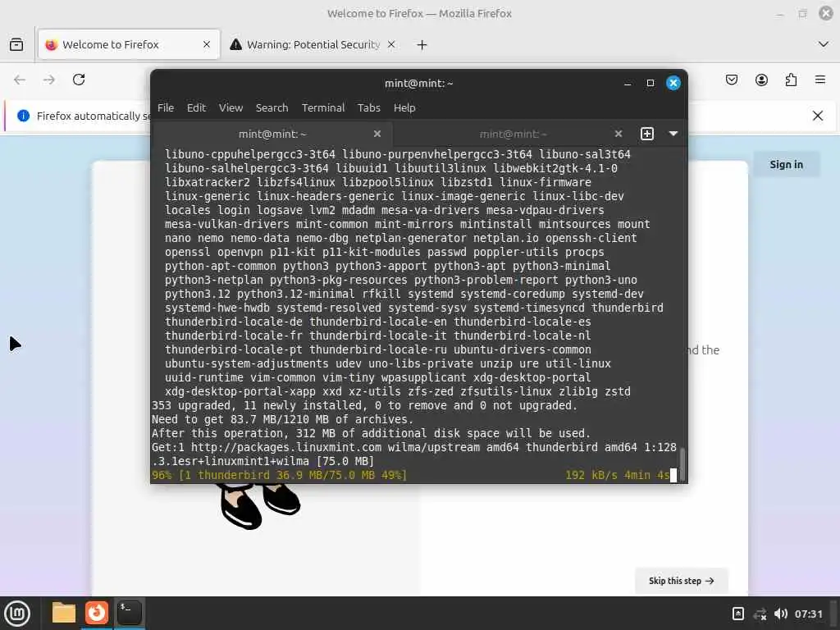Close the Warning: Potential Security tab
The width and height of the screenshot is (840, 630).
pos(391,44)
